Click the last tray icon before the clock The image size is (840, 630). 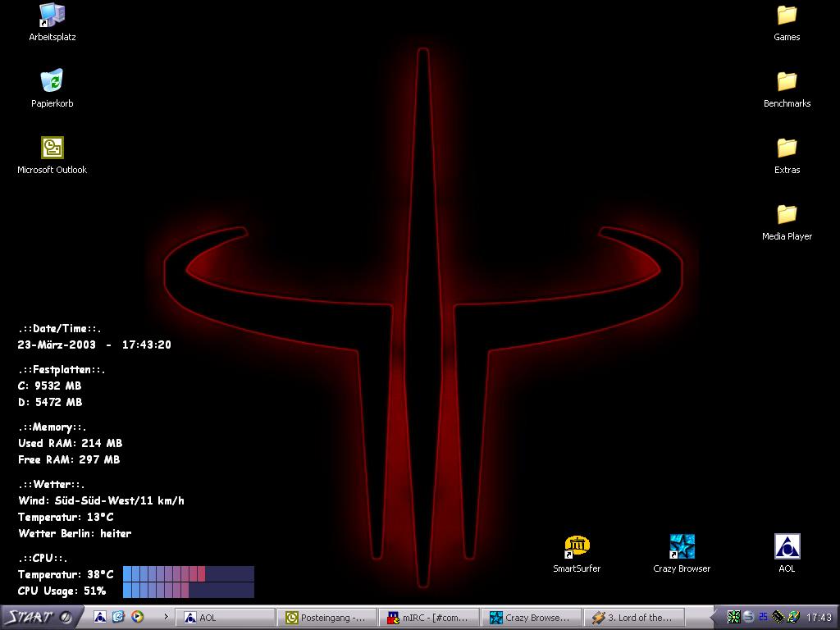coord(793,617)
